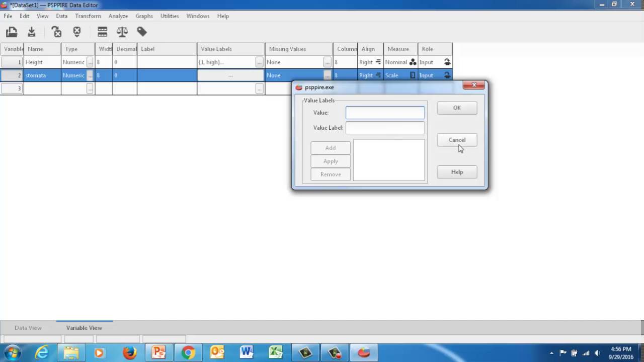Click the Scale measure icon in stomata row

click(413, 75)
